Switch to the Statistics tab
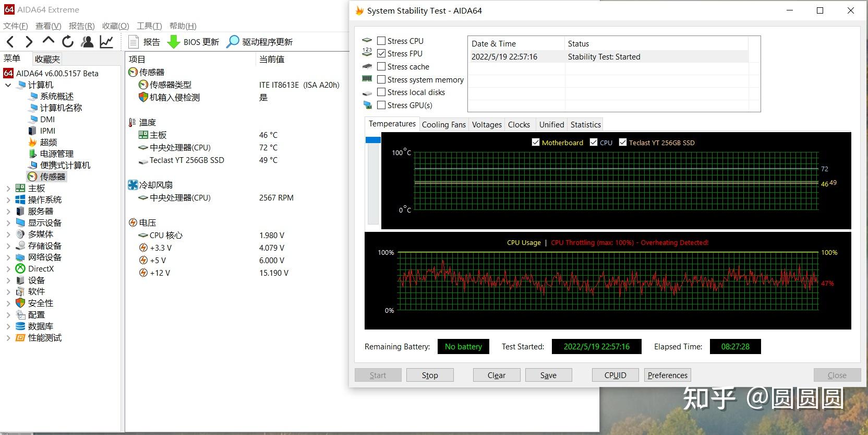Viewport: 868px width, 435px height. [585, 124]
